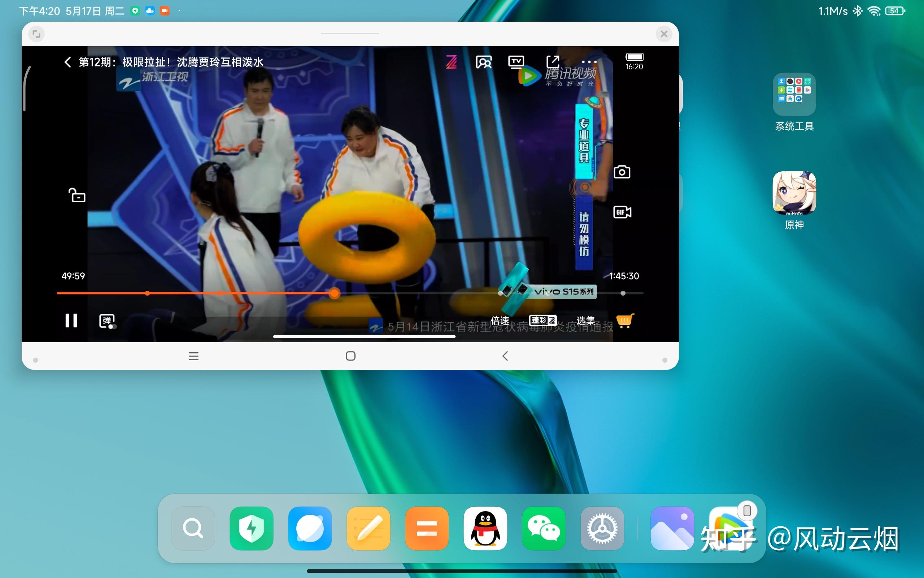This screenshot has width=924, height=578.
Task: Go back from the video player
Action: pyautogui.click(x=67, y=62)
